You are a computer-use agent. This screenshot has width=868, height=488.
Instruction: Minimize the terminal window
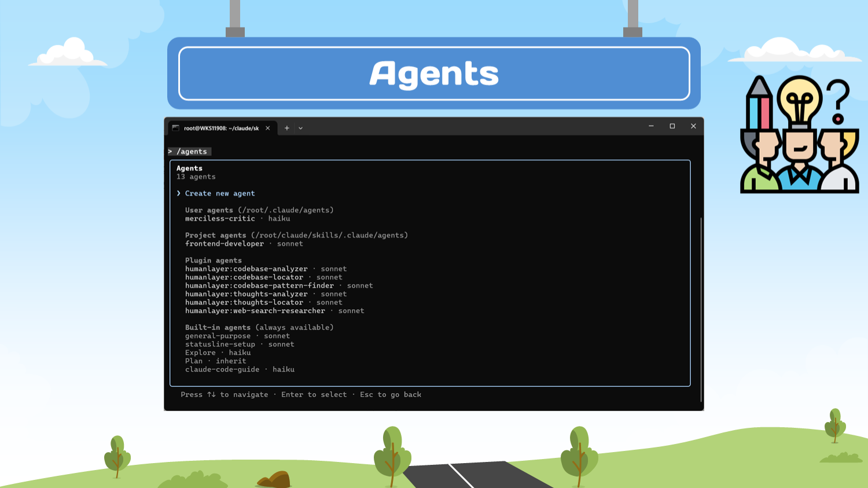(x=651, y=126)
